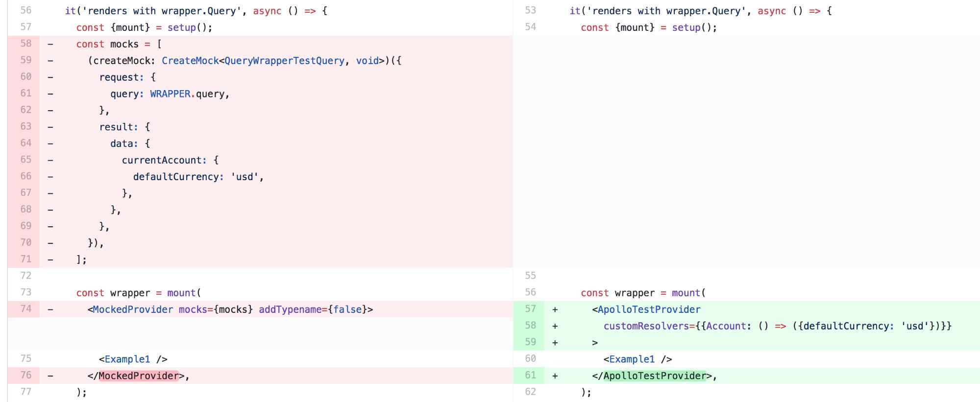The height and width of the screenshot is (402, 980).
Task: Click line number 61 on right side
Action: tap(531, 376)
